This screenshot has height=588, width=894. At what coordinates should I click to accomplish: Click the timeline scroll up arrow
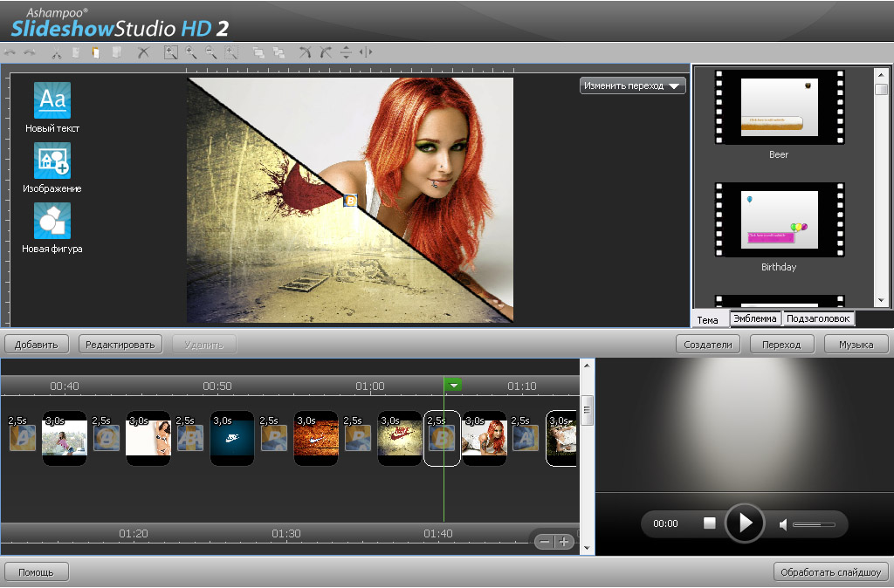click(x=588, y=366)
